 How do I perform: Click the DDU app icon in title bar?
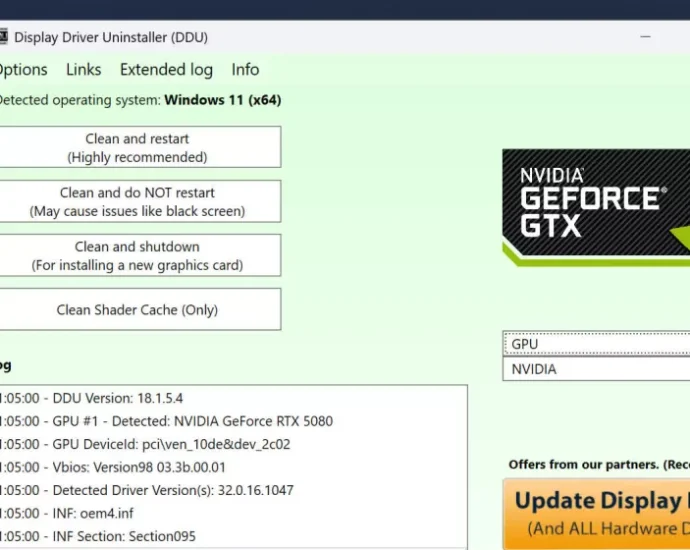coord(4,37)
